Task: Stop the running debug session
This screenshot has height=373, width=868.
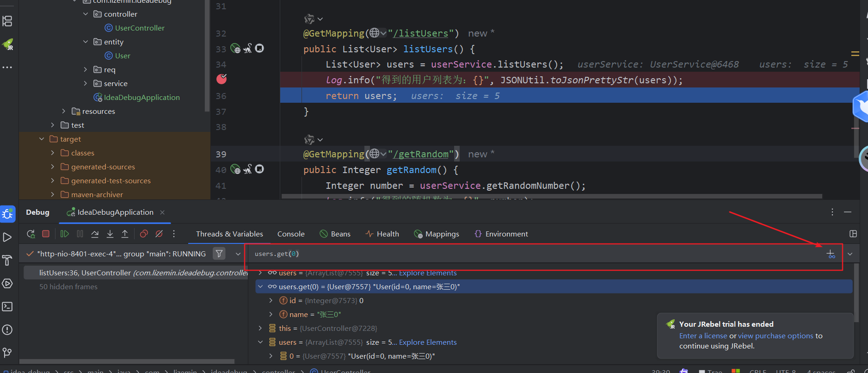Action: click(x=46, y=234)
